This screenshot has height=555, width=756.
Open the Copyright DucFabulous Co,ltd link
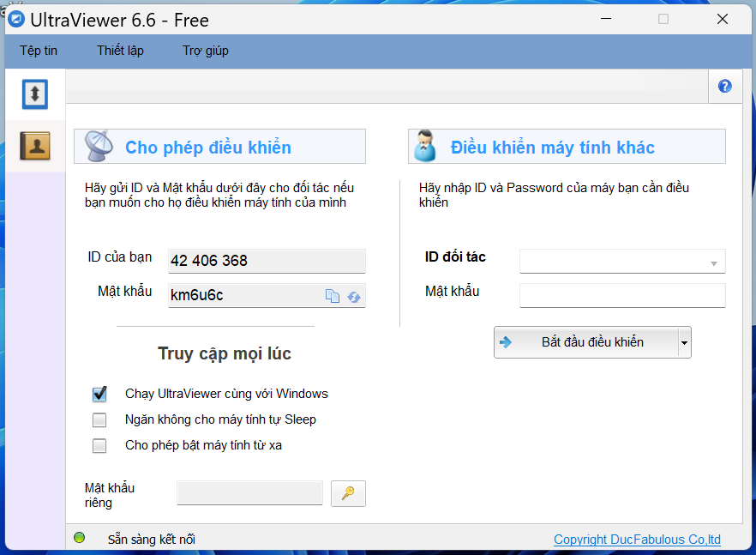tap(637, 539)
